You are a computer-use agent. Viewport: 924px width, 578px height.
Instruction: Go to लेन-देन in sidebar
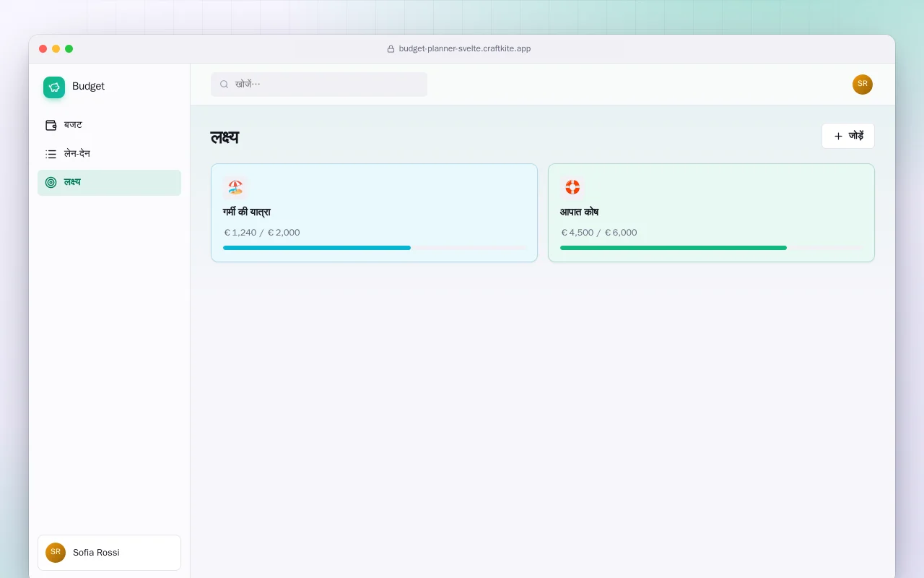(x=109, y=154)
